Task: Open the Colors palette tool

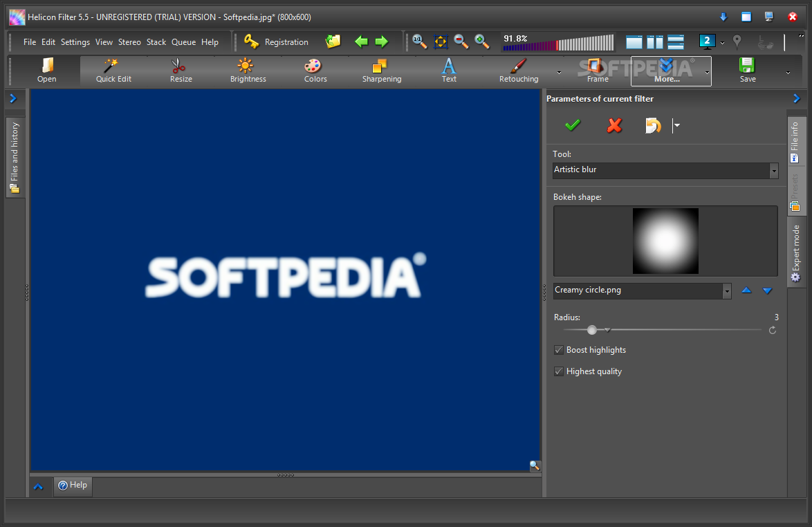Action: pyautogui.click(x=315, y=71)
